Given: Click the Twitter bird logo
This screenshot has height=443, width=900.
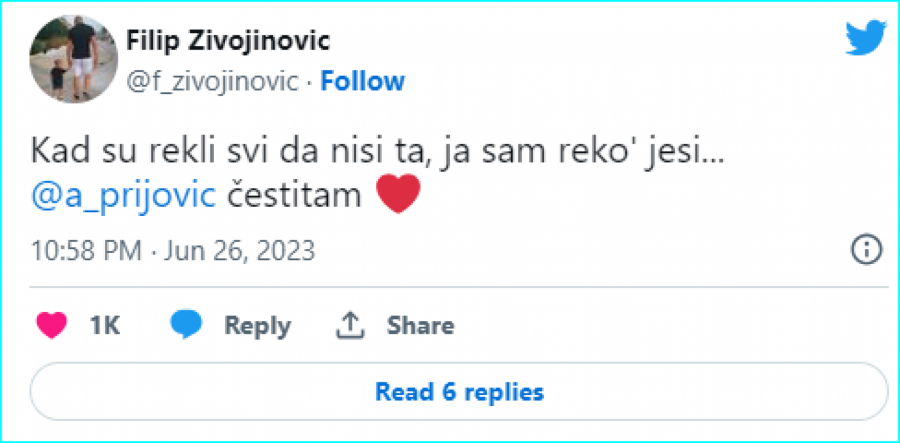Looking at the screenshot, I should tap(865, 39).
